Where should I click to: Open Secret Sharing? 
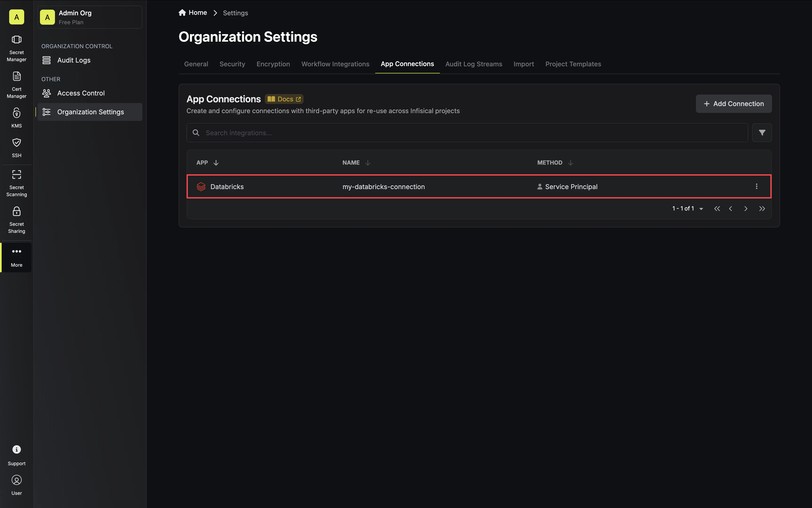pyautogui.click(x=16, y=220)
